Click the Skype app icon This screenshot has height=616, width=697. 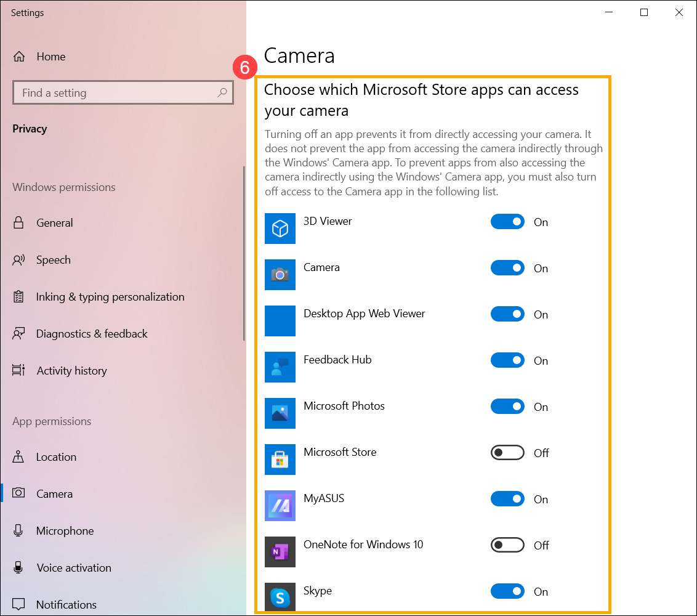(x=280, y=597)
